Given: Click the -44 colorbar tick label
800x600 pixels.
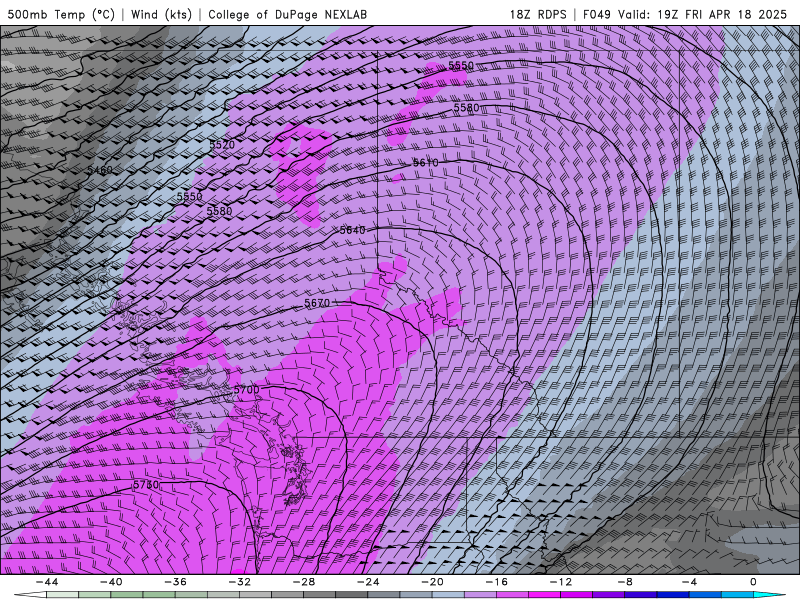Looking at the screenshot, I should point(47,582).
